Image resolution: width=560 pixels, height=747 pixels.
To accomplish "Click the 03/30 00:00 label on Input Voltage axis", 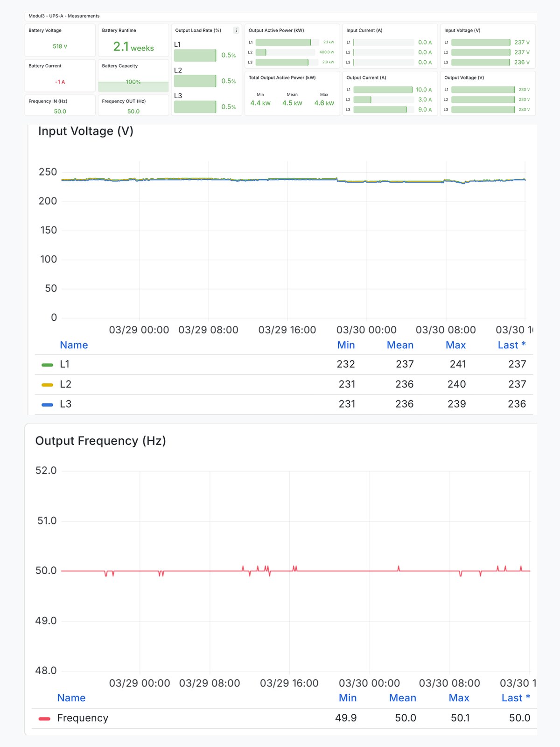I will (x=366, y=330).
